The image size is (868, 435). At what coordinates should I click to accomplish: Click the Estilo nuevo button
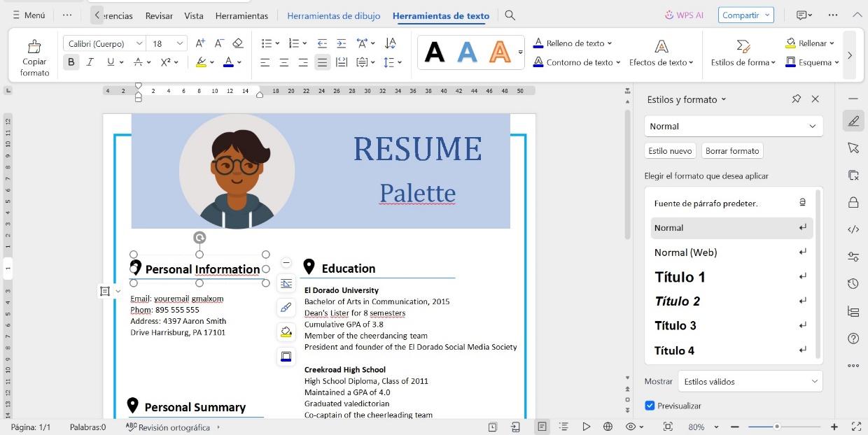(669, 150)
